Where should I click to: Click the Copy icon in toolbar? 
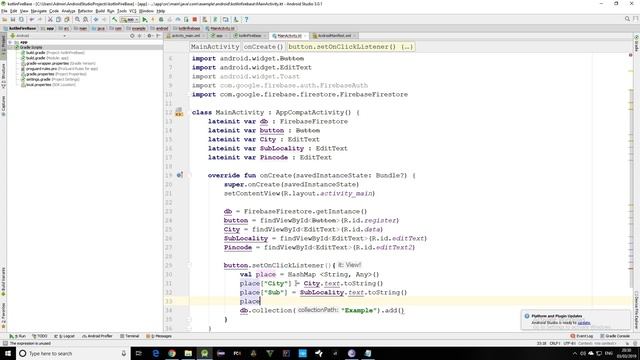[58, 20]
